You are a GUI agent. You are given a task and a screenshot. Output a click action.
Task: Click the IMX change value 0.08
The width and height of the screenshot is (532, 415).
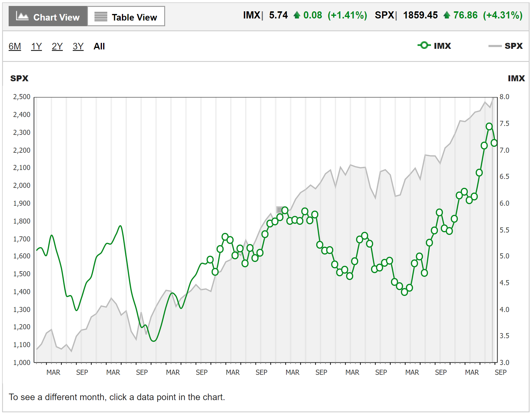coord(313,15)
